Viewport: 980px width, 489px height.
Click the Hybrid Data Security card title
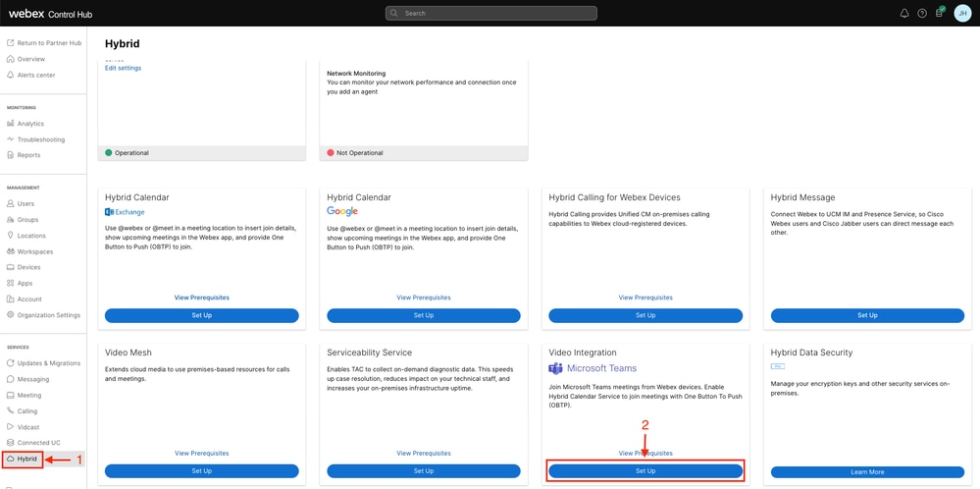(x=811, y=353)
